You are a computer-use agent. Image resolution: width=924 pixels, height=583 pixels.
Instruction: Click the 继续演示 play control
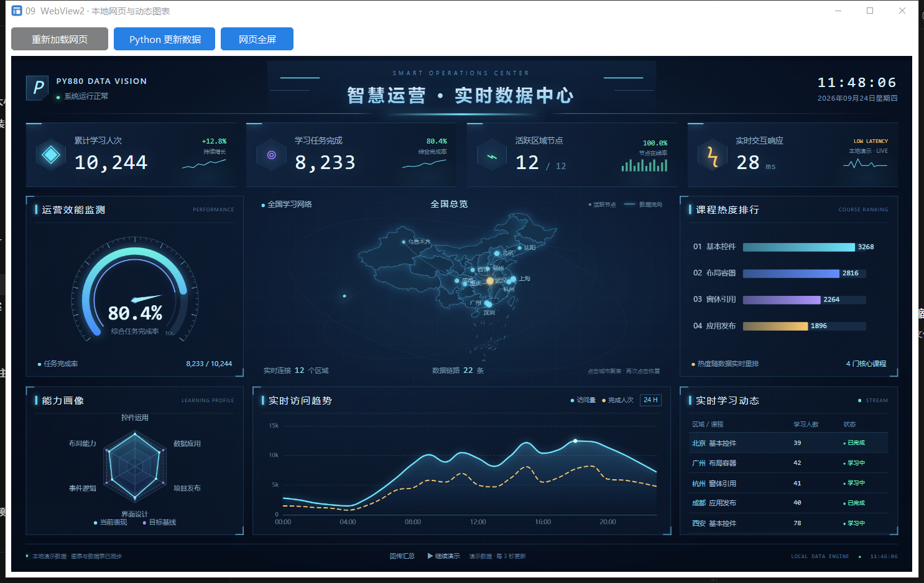(x=444, y=556)
